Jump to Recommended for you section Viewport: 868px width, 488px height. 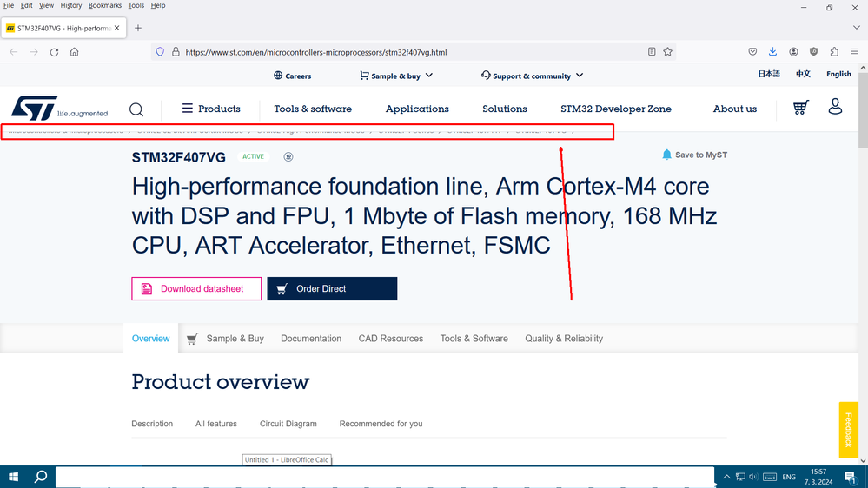pos(381,423)
